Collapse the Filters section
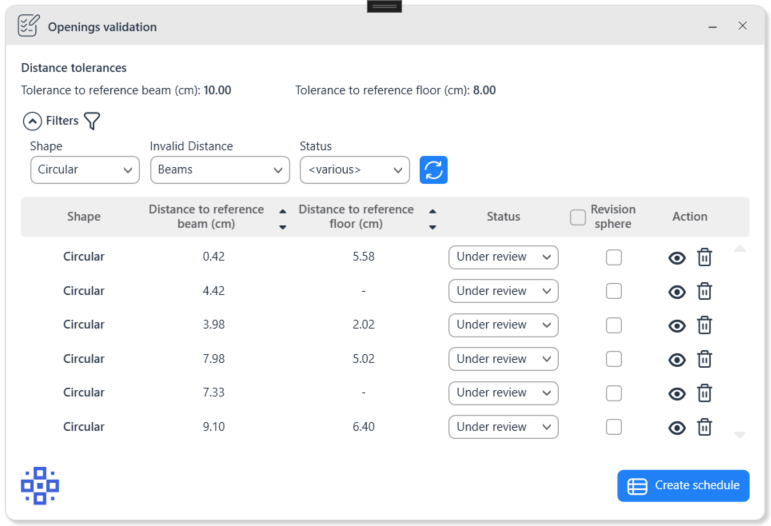771x526 pixels. pyautogui.click(x=32, y=121)
